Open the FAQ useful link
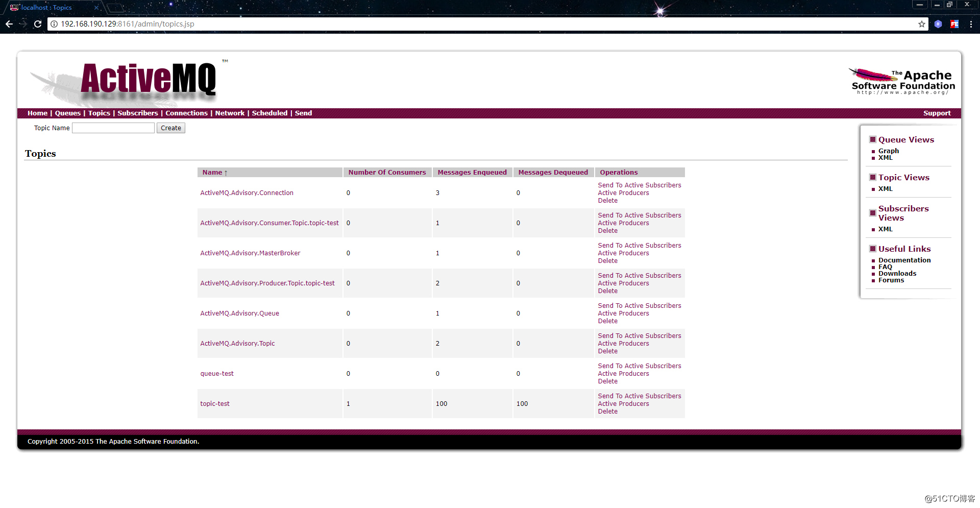The image size is (980, 508). pos(885,267)
